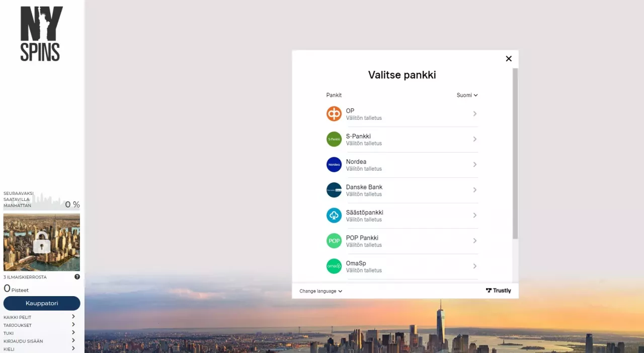Click the 0 % progress indicator

tap(72, 204)
